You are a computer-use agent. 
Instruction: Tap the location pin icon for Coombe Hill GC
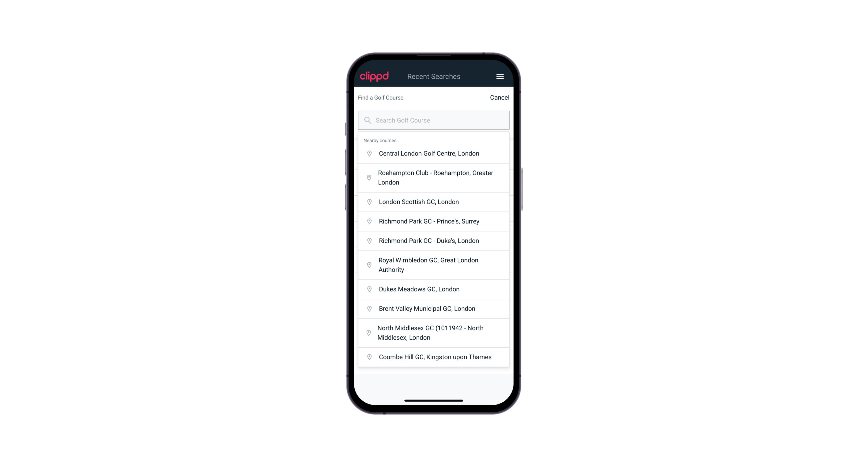tap(368, 357)
